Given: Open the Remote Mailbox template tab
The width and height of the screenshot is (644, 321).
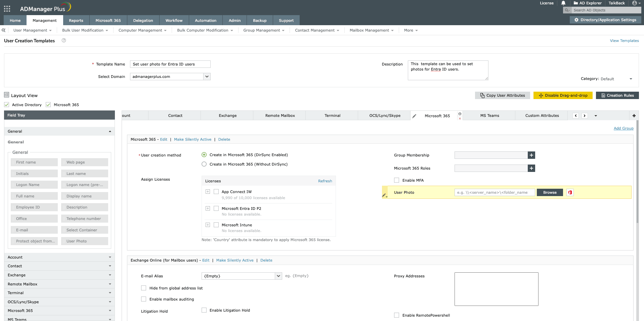Looking at the screenshot, I should click(280, 116).
